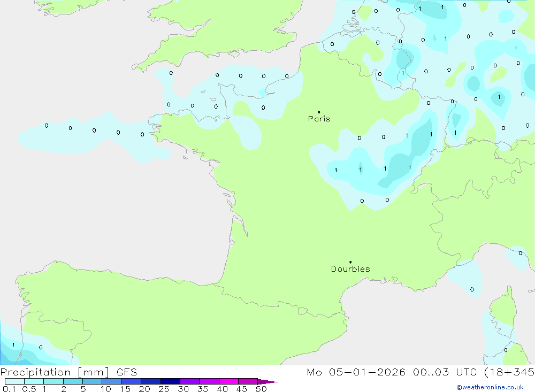Click the Dourbies location label
Viewport: 535px width, 392px height.
coord(350,269)
